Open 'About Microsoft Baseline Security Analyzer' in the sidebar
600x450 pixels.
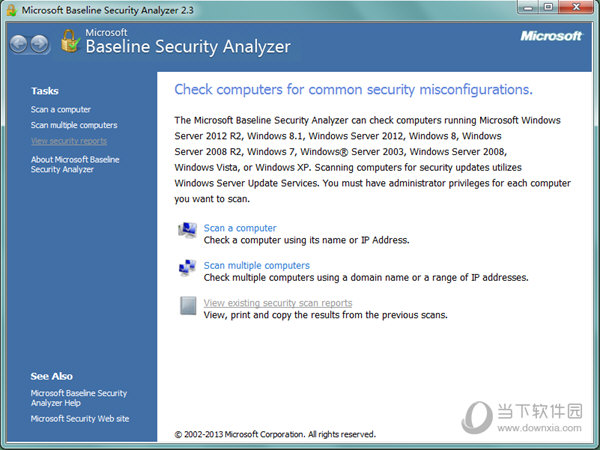(x=76, y=164)
